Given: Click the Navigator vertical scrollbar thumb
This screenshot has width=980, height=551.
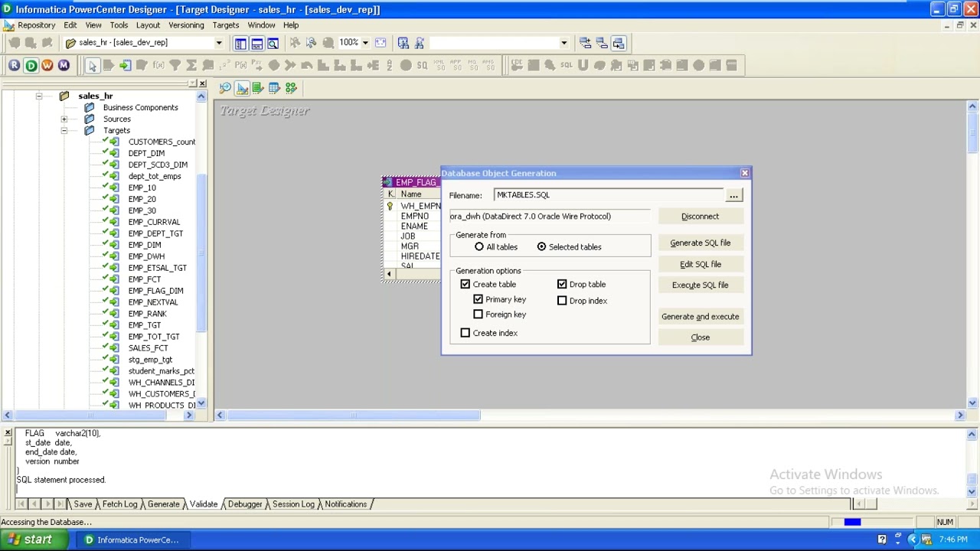Looking at the screenshot, I should [x=201, y=253].
